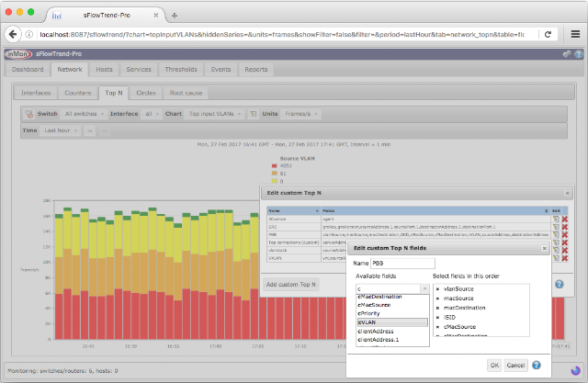The height and width of the screenshot is (383, 588).
Task: Open the Switch dropdown showing All switches
Action: (x=84, y=114)
